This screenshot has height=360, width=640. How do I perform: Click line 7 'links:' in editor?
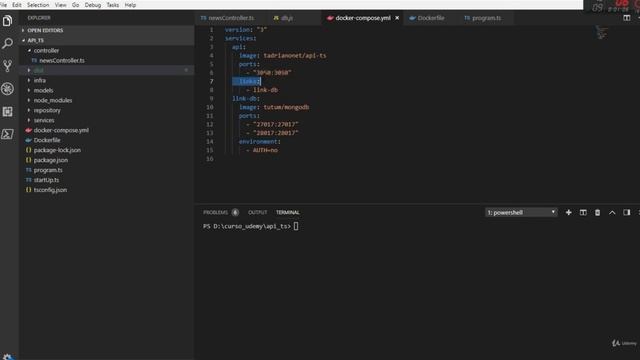[249, 81]
